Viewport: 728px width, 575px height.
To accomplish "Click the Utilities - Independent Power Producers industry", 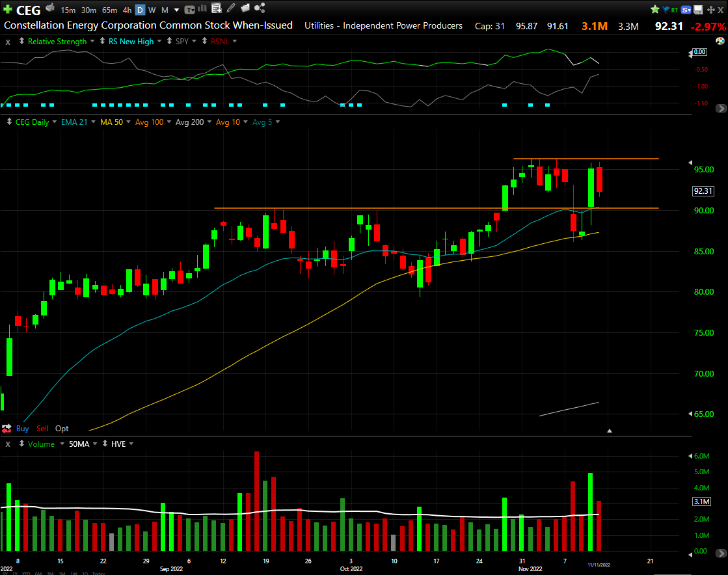I will (x=383, y=25).
